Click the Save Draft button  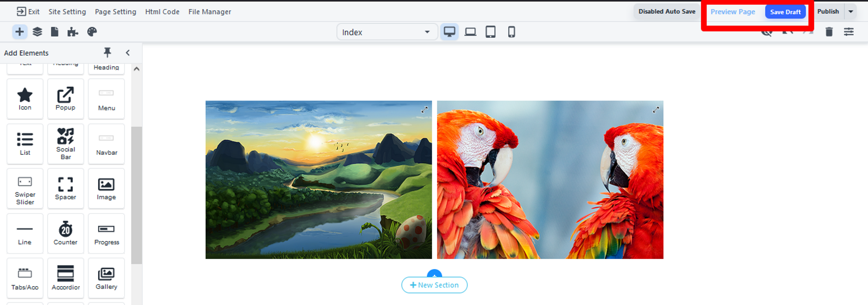[785, 12]
